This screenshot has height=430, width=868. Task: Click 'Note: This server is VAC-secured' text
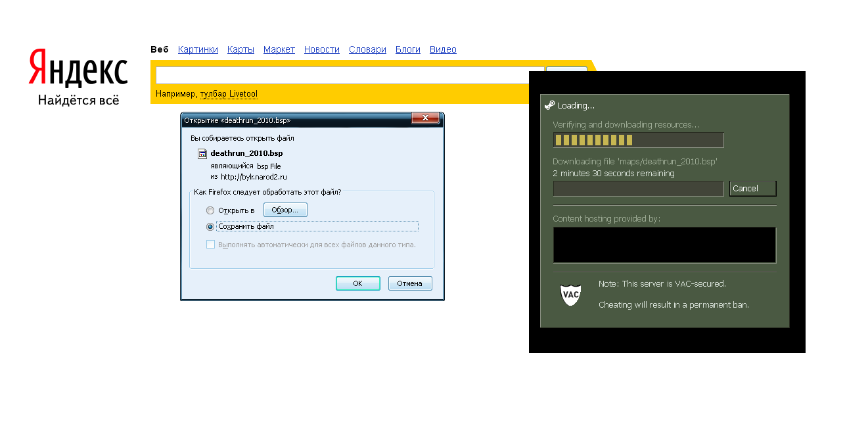[x=662, y=284]
